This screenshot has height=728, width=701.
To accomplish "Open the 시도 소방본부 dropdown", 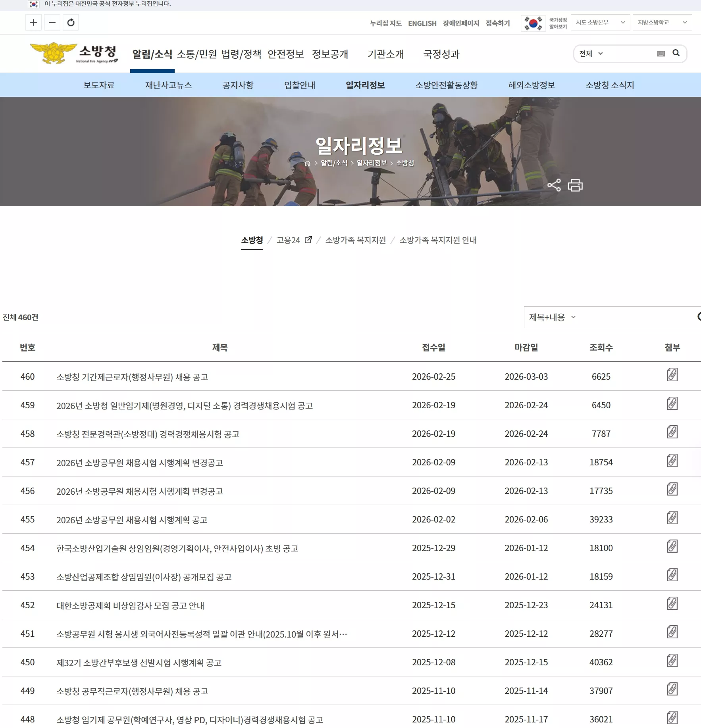I will (x=601, y=23).
